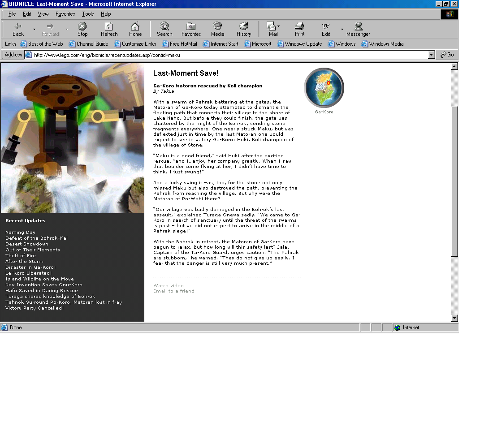Print the current page
Screen dimensions: 493x448
click(x=299, y=30)
